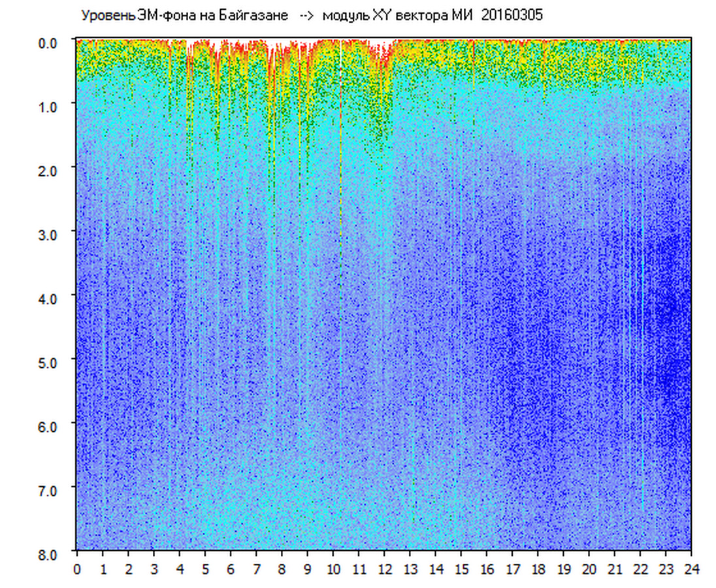This screenshot has width=716, height=588.
Task: Click the "-->" arrow in the chart title
Action: click(x=307, y=16)
